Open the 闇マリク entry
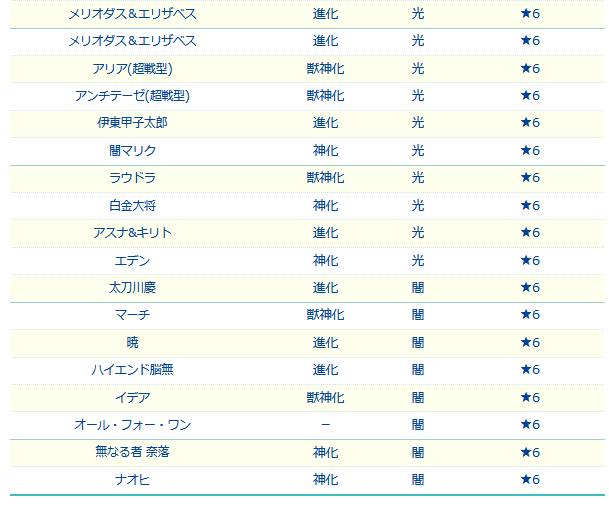This screenshot has height=511, width=609. tap(132, 150)
